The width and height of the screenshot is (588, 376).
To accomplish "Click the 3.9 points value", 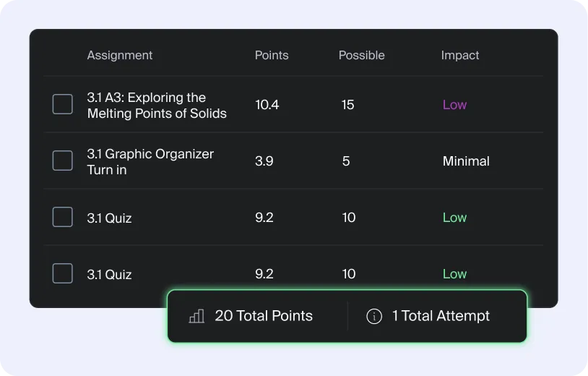I will click(264, 161).
